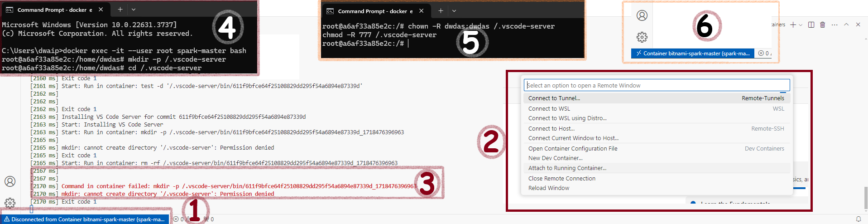Open a new tab in the Command Prompt showing mkdir

[x=120, y=10]
